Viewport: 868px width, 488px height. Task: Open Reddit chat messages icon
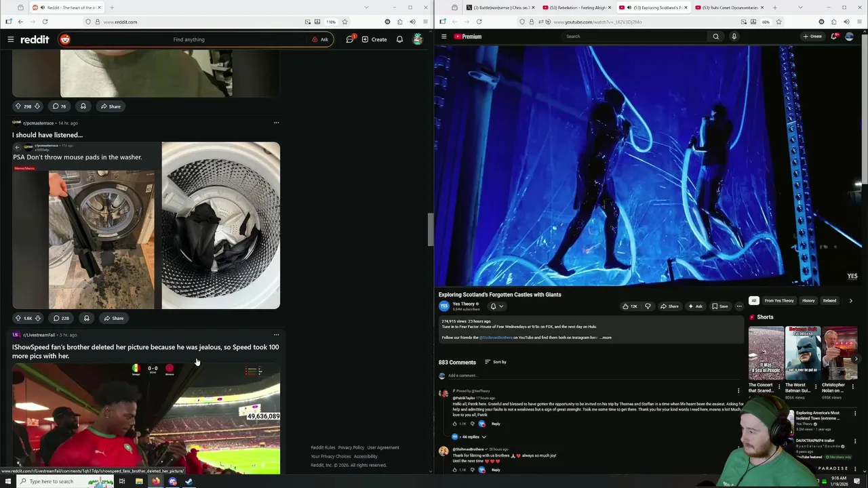click(350, 39)
